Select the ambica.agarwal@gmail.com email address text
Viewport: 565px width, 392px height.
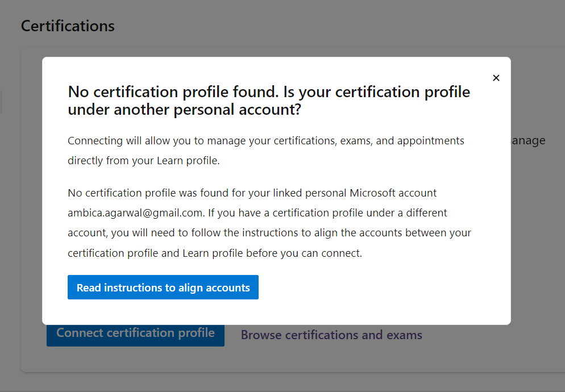[x=135, y=212]
